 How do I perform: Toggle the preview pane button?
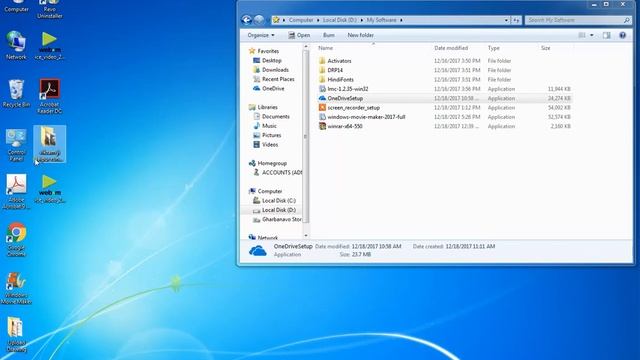click(x=607, y=35)
